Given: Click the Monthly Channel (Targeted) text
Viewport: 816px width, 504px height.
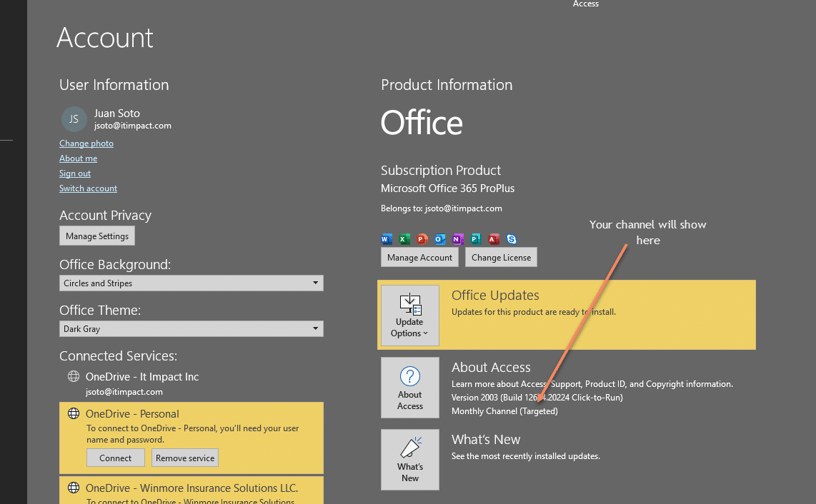Looking at the screenshot, I should tap(504, 411).
